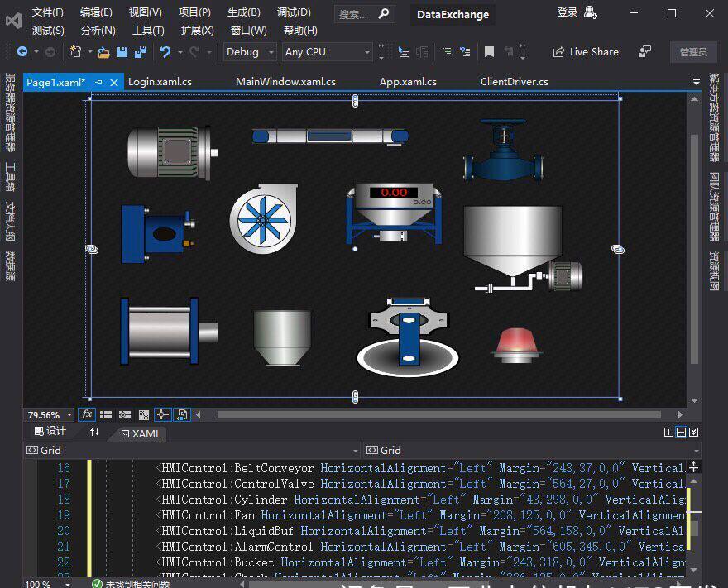Expand the 79.56% zoom dropdown

pyautogui.click(x=69, y=415)
